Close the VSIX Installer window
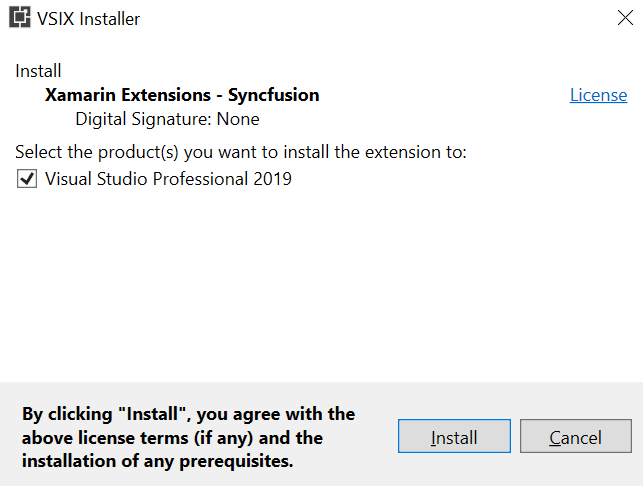Screen dimensions: 643x486 coord(624,18)
